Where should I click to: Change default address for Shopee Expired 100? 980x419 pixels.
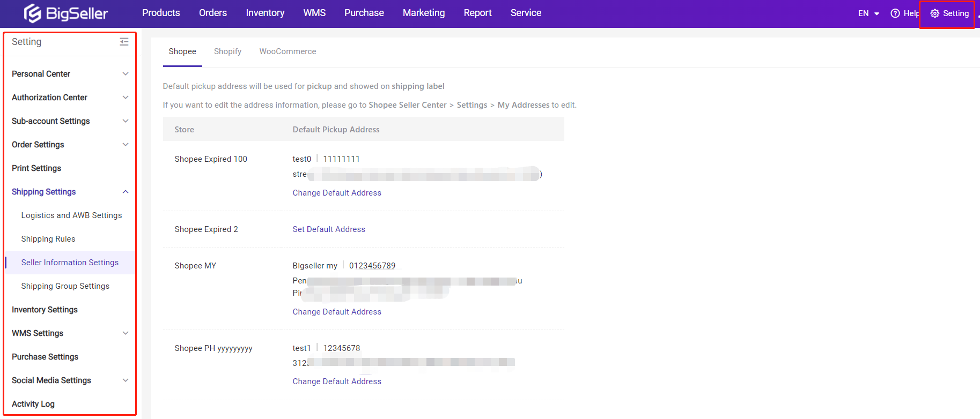[x=337, y=193]
